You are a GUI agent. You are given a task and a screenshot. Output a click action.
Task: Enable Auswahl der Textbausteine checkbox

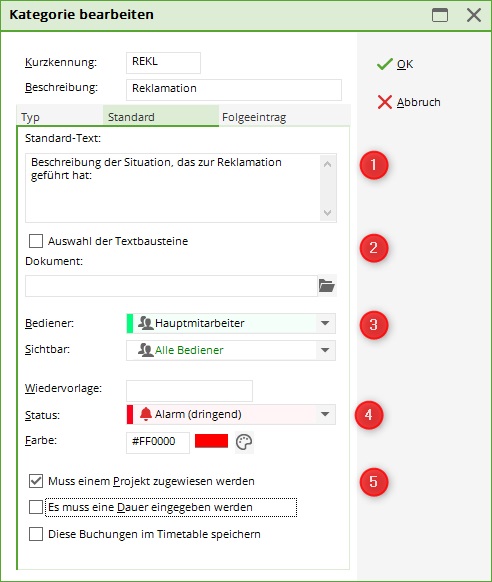pos(36,241)
